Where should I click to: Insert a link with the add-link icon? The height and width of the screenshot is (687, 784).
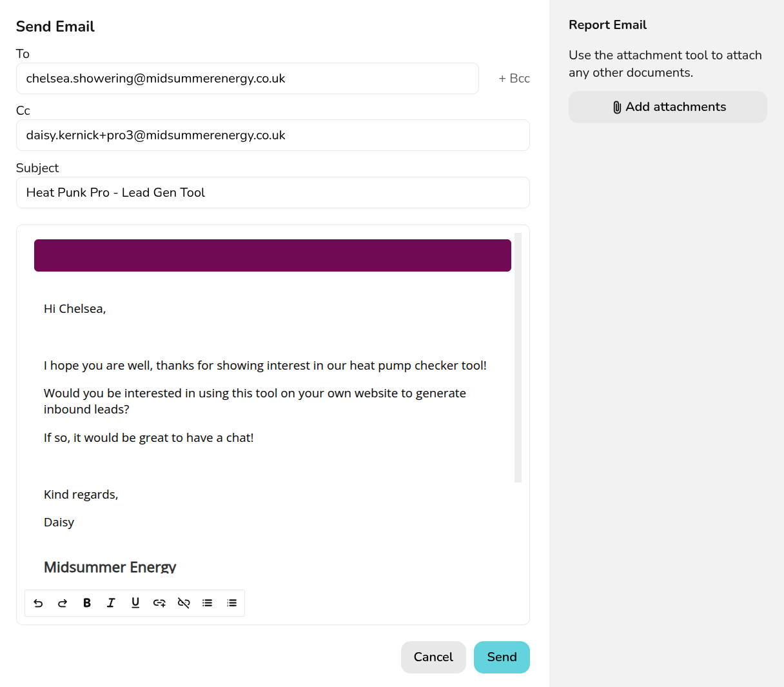coord(159,603)
